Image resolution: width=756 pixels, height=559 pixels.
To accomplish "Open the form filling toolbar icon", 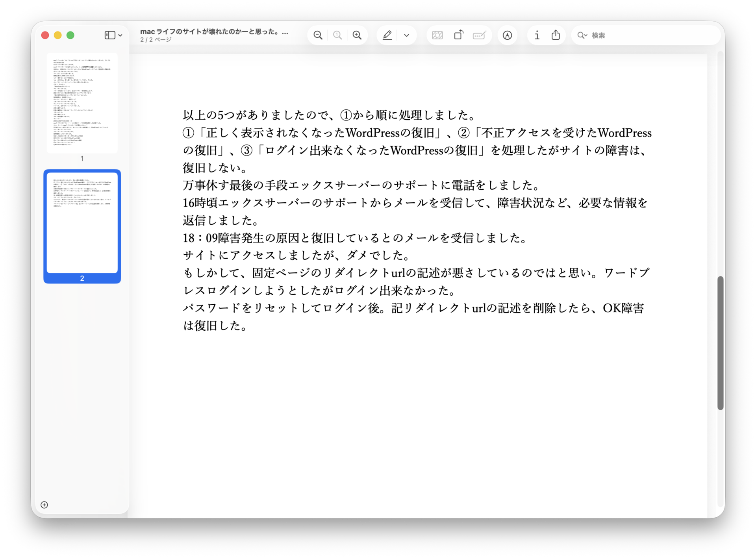I will pyautogui.click(x=480, y=35).
